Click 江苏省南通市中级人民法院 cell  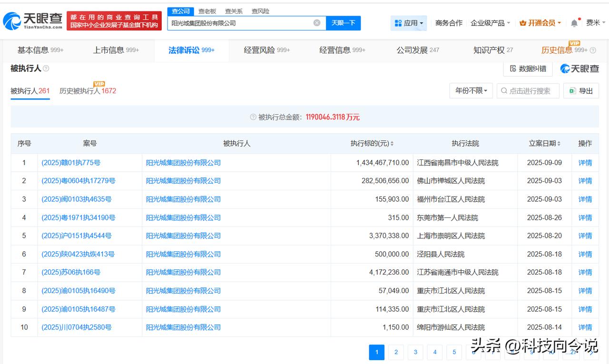click(x=458, y=272)
